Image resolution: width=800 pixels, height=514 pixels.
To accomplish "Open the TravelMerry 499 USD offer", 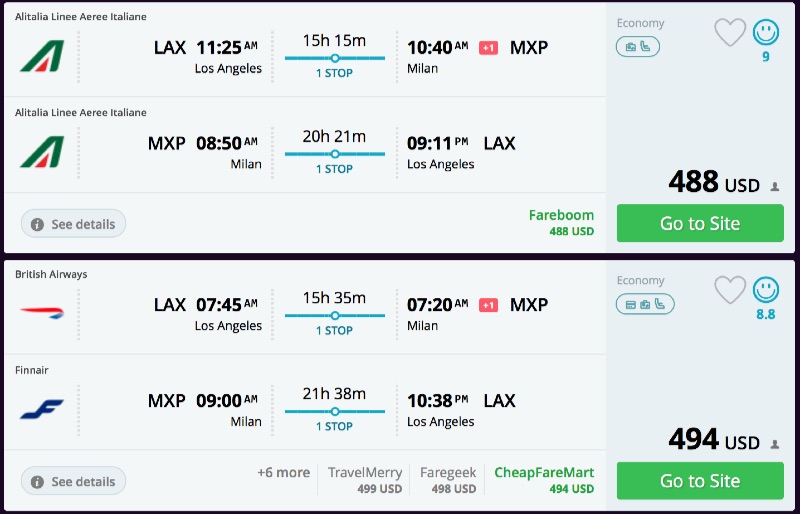I will (365, 480).
